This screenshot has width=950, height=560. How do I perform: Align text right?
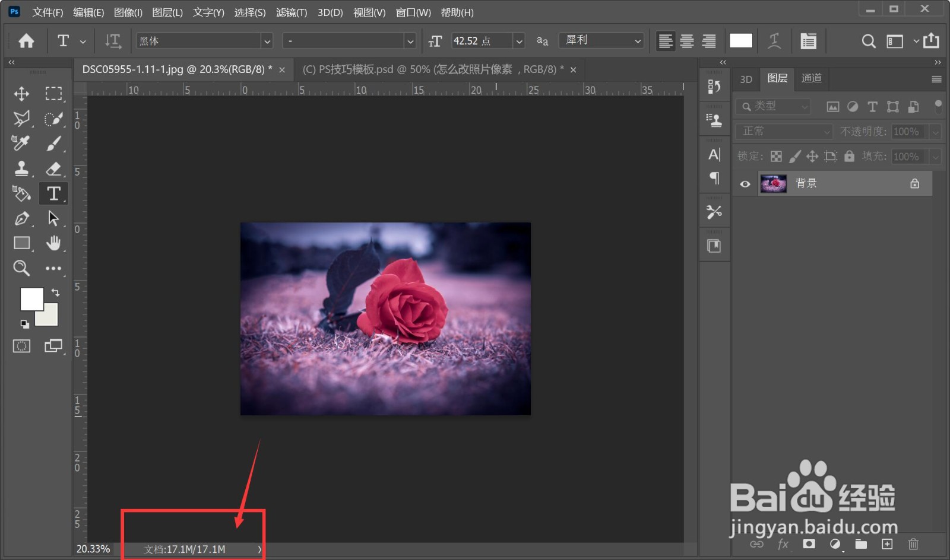(708, 40)
